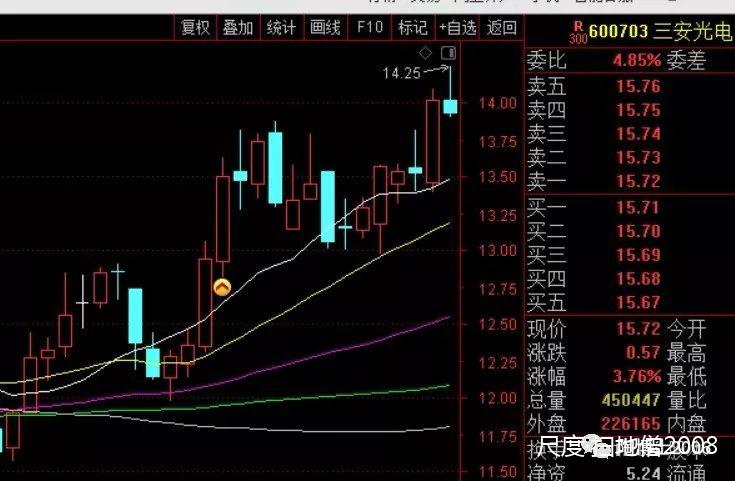Select 买三 price 15.69

point(638,255)
